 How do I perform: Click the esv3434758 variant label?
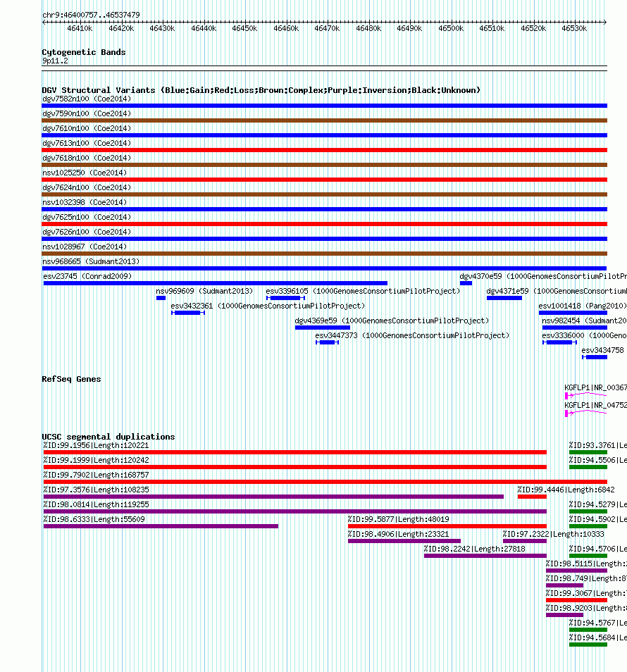pyautogui.click(x=602, y=350)
